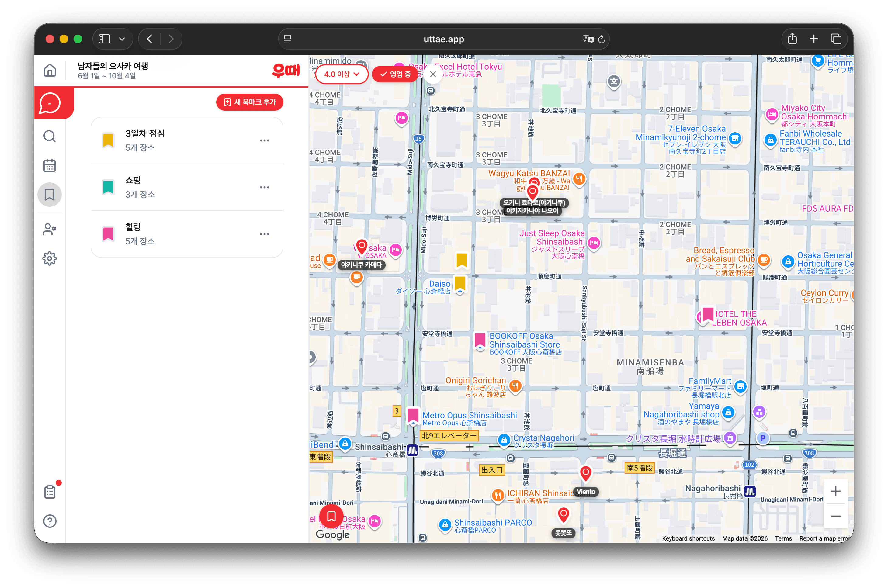Click the Safari share icon
The width and height of the screenshot is (888, 588).
(x=792, y=39)
